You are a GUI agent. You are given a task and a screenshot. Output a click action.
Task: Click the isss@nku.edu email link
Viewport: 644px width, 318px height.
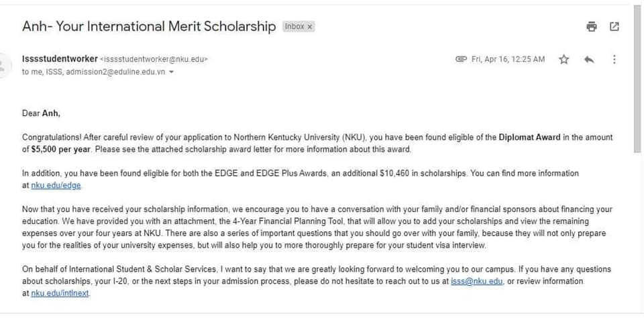pyautogui.click(x=477, y=281)
